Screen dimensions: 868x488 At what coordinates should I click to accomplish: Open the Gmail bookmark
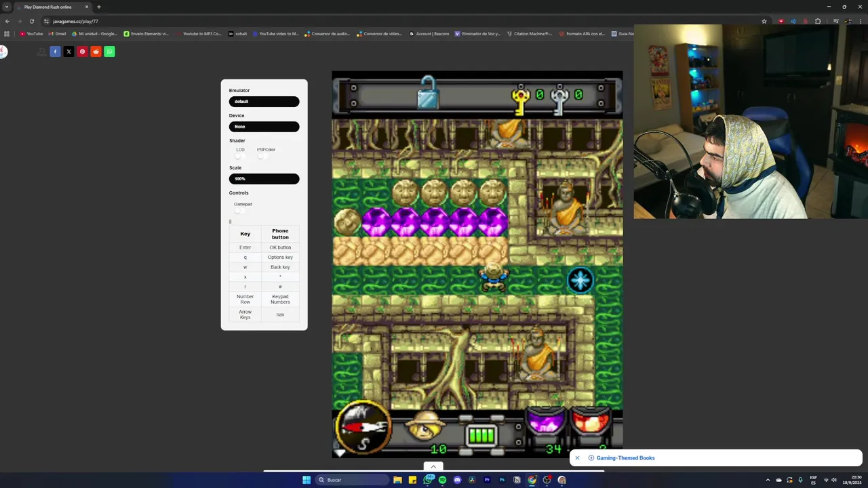pos(57,34)
